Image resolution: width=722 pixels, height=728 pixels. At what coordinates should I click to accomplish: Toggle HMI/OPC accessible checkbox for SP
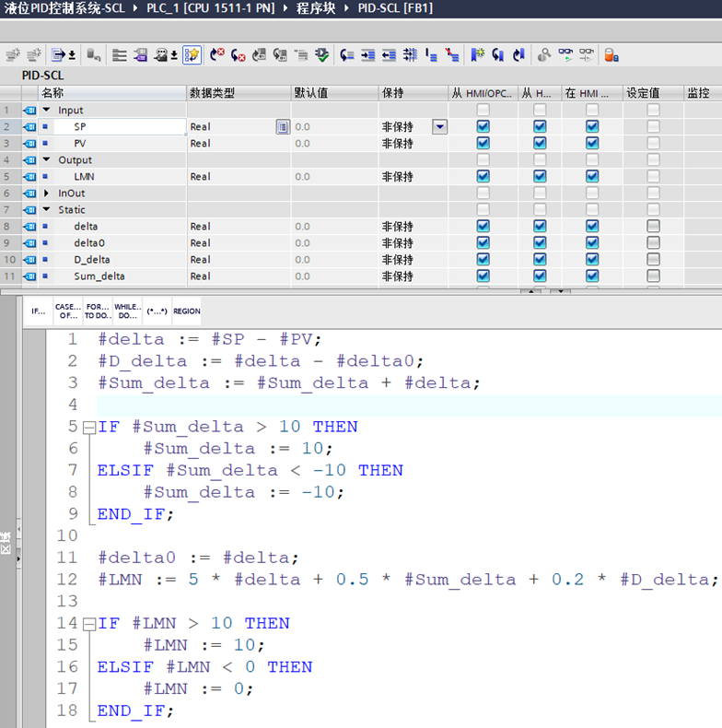483,127
